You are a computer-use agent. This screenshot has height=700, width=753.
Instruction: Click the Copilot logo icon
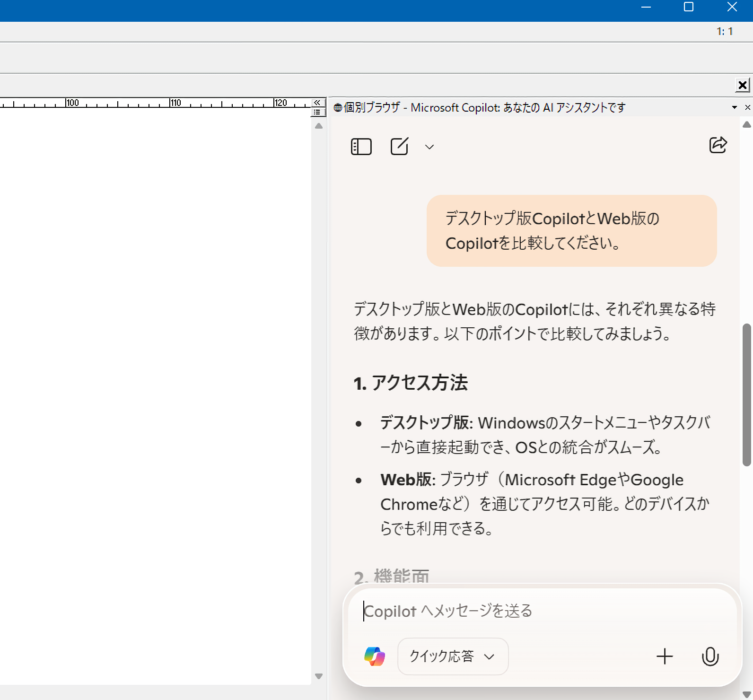tap(375, 656)
